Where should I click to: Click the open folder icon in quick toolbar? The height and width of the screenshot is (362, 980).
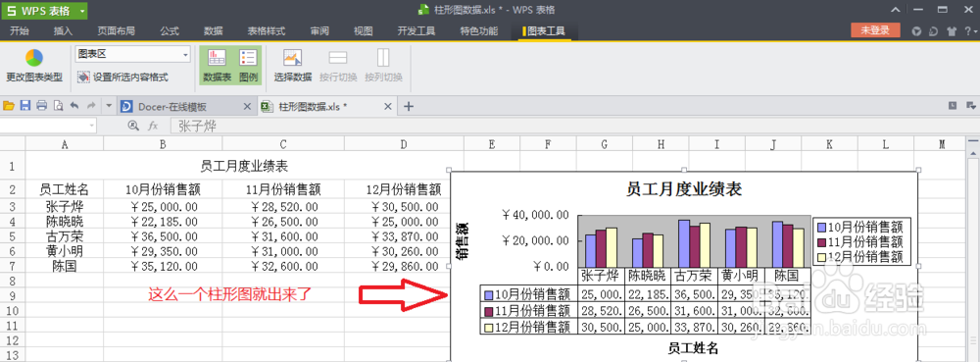9,106
